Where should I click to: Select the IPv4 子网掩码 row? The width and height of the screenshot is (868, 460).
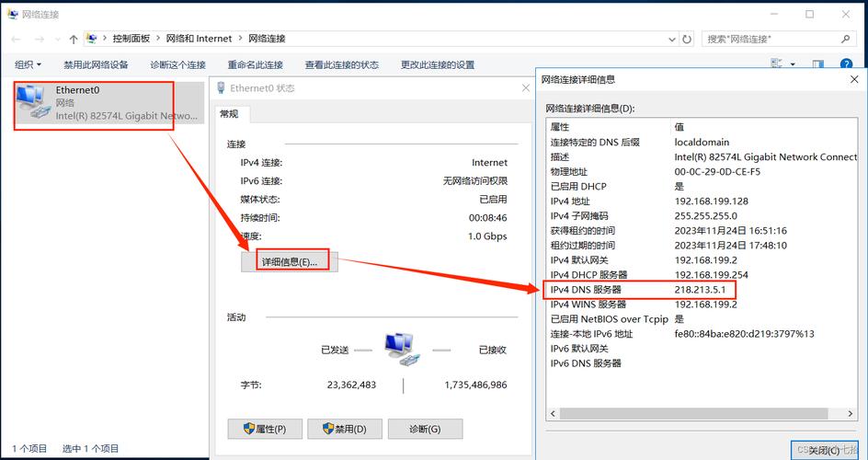[x=702, y=216]
